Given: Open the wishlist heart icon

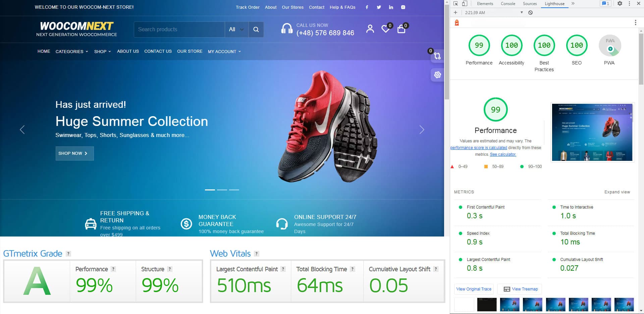Looking at the screenshot, I should (x=385, y=30).
